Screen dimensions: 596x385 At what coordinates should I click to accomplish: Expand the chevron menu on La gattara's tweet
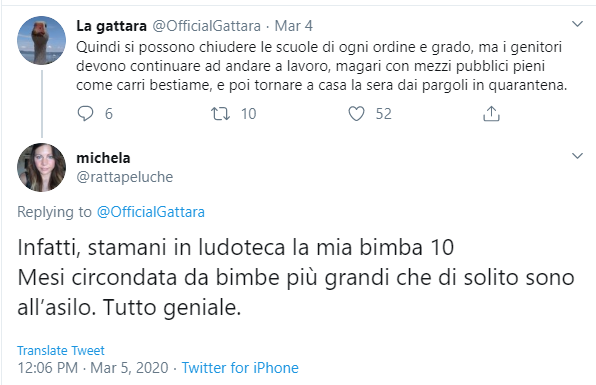(x=577, y=24)
